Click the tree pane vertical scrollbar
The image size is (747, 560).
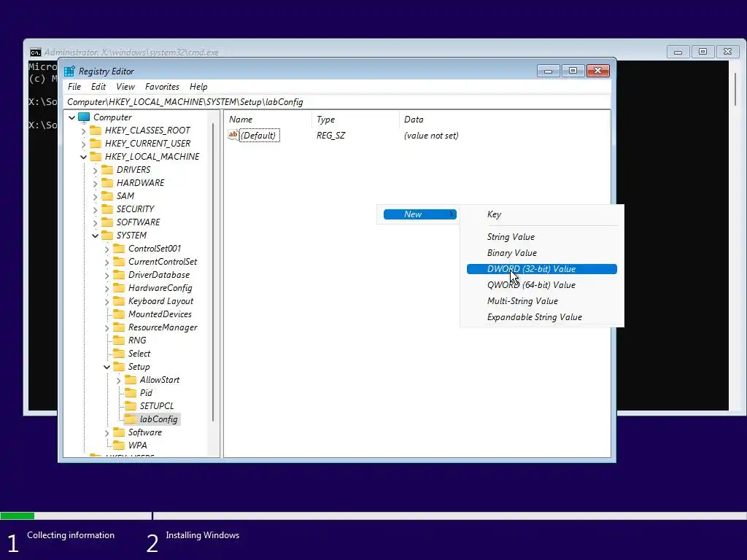[x=213, y=271]
